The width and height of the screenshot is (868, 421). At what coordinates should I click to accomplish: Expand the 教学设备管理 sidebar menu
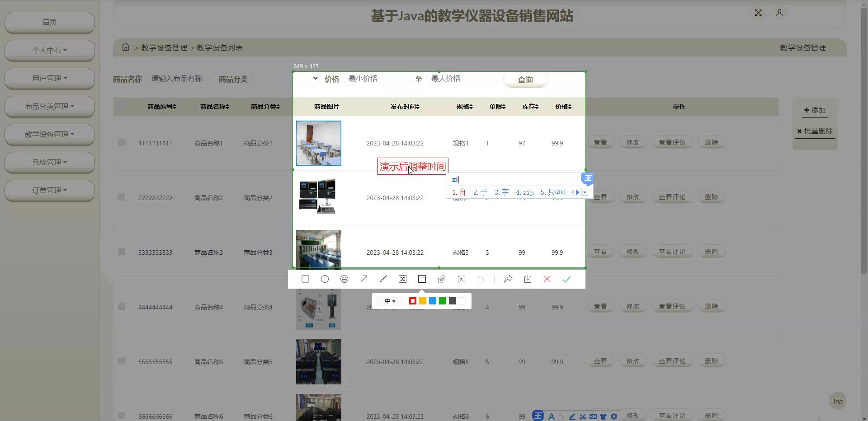tap(50, 134)
